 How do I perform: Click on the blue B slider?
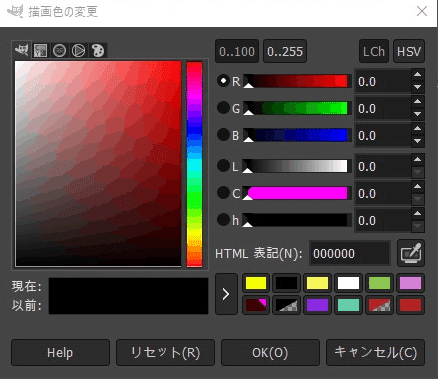click(297, 135)
